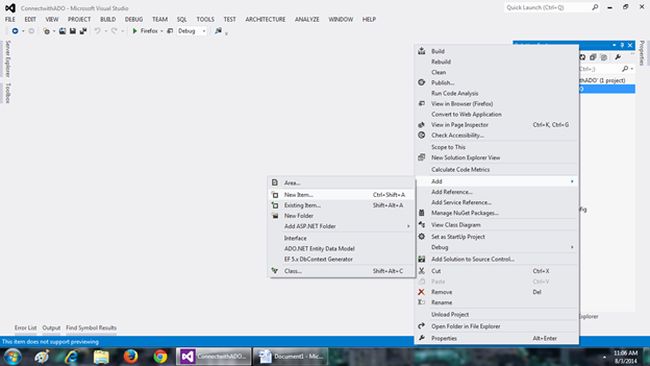The height and width of the screenshot is (366, 650).
Task: Open the ARCHITECTURE menu
Action: tap(265, 19)
